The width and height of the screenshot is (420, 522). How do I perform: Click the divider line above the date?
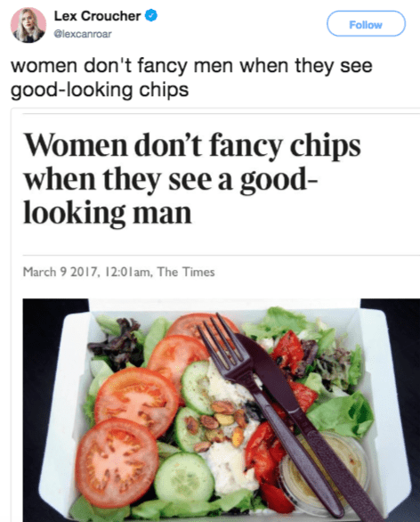[222, 256]
